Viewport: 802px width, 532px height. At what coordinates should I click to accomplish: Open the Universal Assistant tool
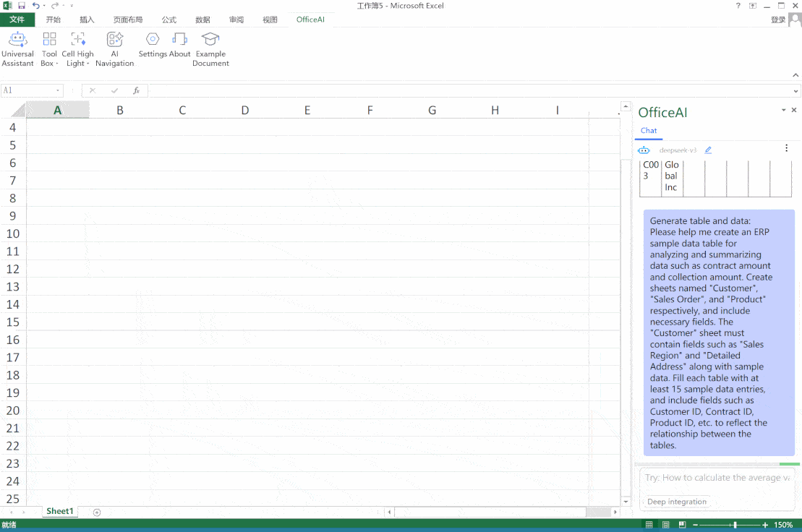[17, 48]
